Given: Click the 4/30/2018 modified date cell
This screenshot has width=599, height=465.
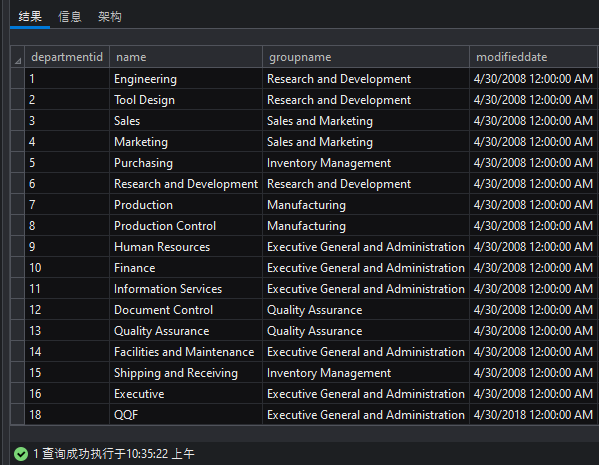Looking at the screenshot, I should (x=533, y=415).
